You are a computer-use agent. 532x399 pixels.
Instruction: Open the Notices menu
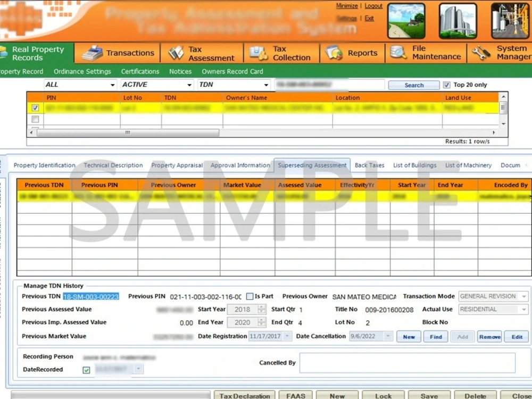[x=180, y=72]
